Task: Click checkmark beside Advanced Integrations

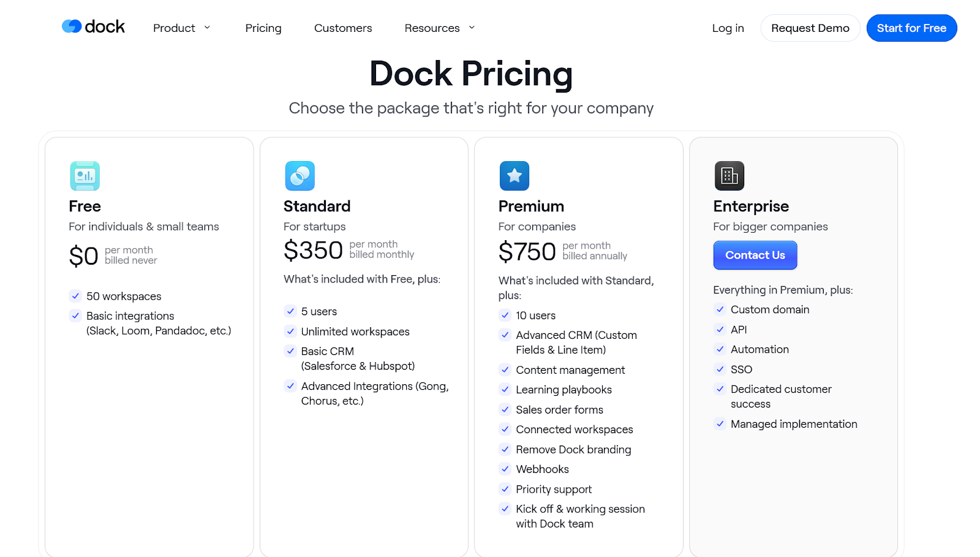Action: click(290, 386)
